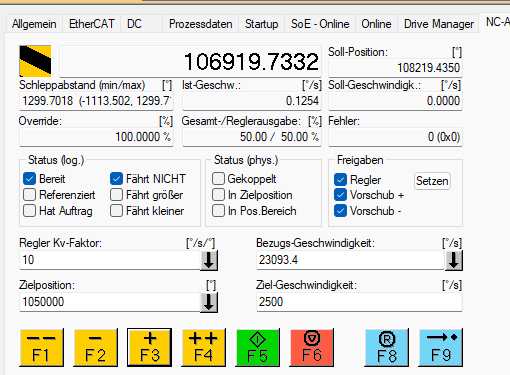Viewport: 510px width, 375px height.
Task: Toggle the Referenziert checkbox
Action: pos(30,195)
